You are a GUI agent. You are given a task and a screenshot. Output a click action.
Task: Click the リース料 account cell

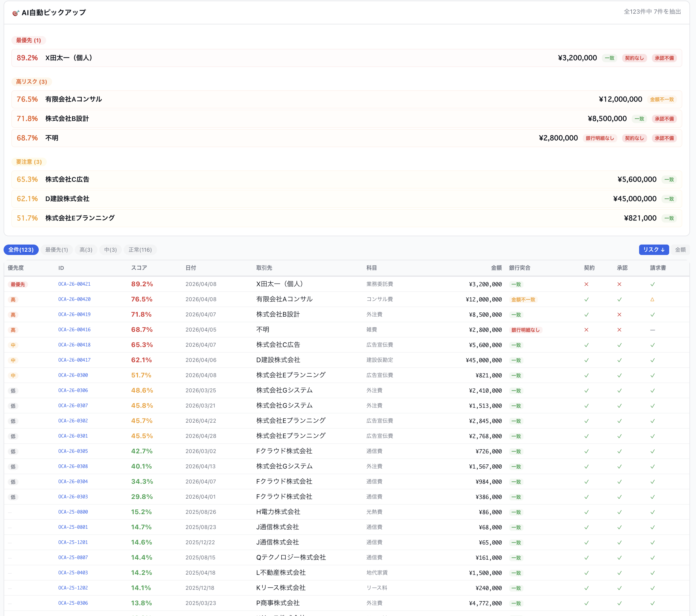tap(377, 588)
